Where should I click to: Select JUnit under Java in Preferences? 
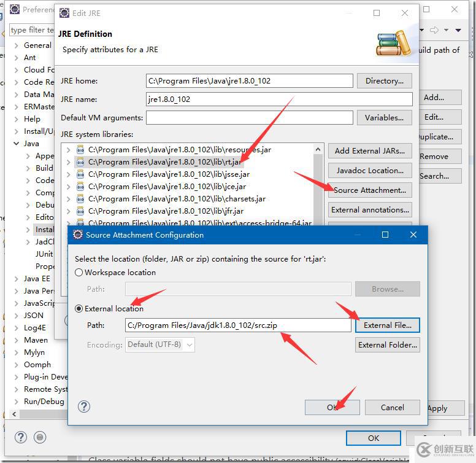tap(44, 254)
